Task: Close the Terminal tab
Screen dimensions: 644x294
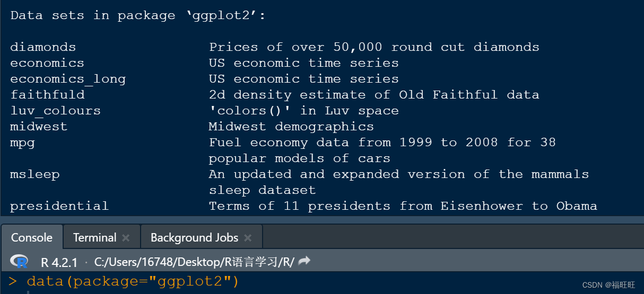Action: tap(126, 238)
